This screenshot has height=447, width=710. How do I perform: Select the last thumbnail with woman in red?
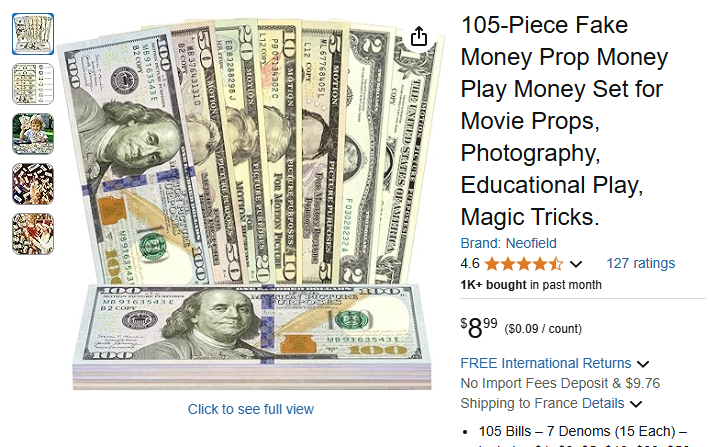point(33,234)
